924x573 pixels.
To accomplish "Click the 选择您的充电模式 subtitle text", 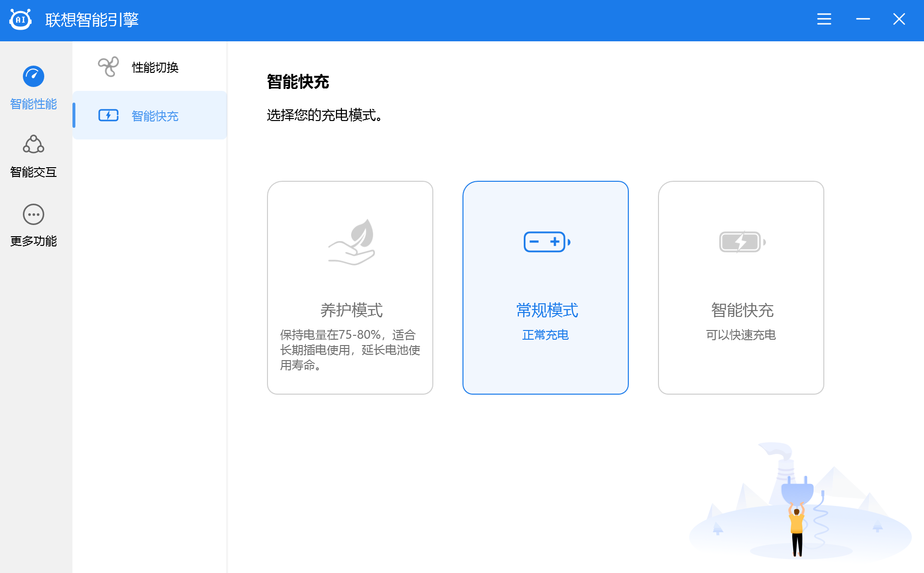I will (324, 115).
